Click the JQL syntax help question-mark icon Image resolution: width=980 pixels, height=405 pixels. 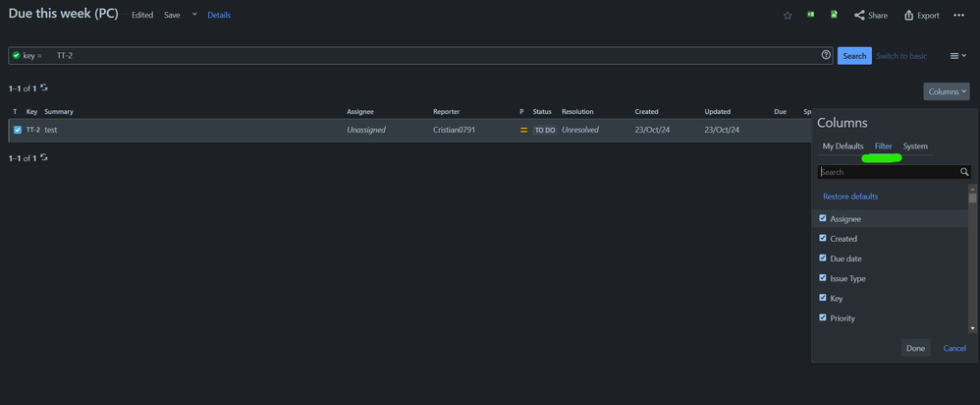click(826, 55)
